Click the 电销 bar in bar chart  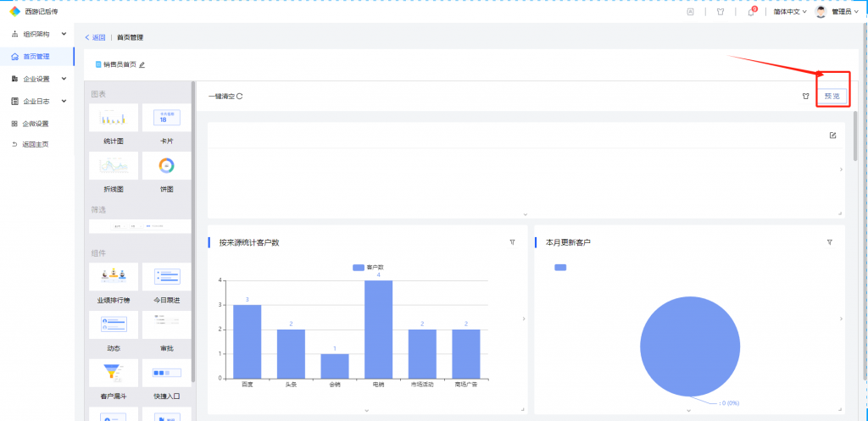tap(378, 330)
